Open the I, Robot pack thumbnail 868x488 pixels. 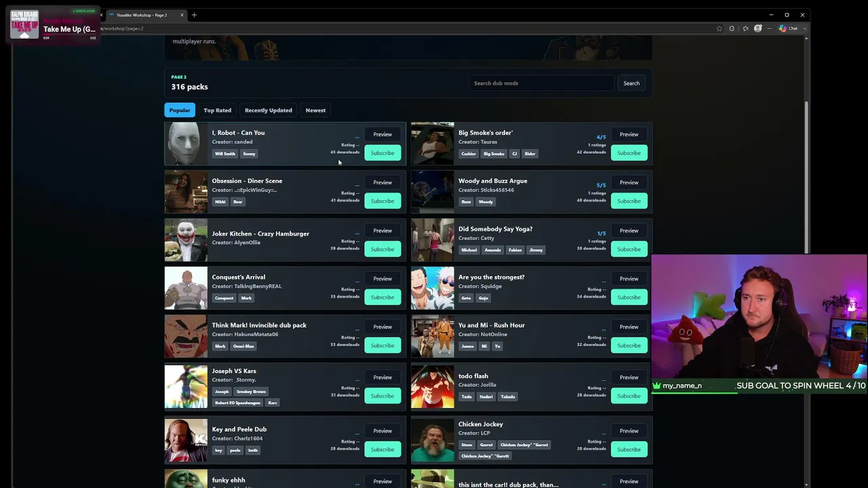[186, 144]
